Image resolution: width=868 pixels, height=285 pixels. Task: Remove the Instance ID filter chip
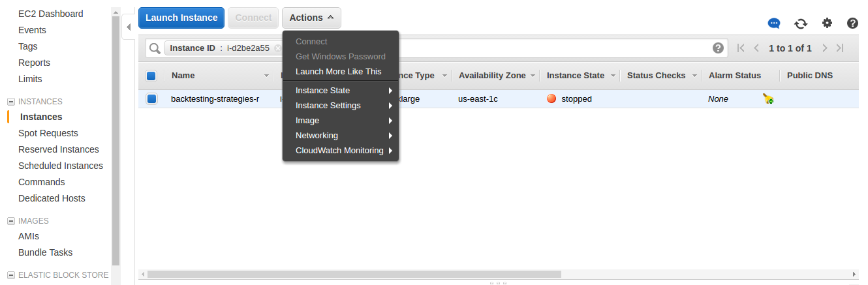[x=277, y=48]
